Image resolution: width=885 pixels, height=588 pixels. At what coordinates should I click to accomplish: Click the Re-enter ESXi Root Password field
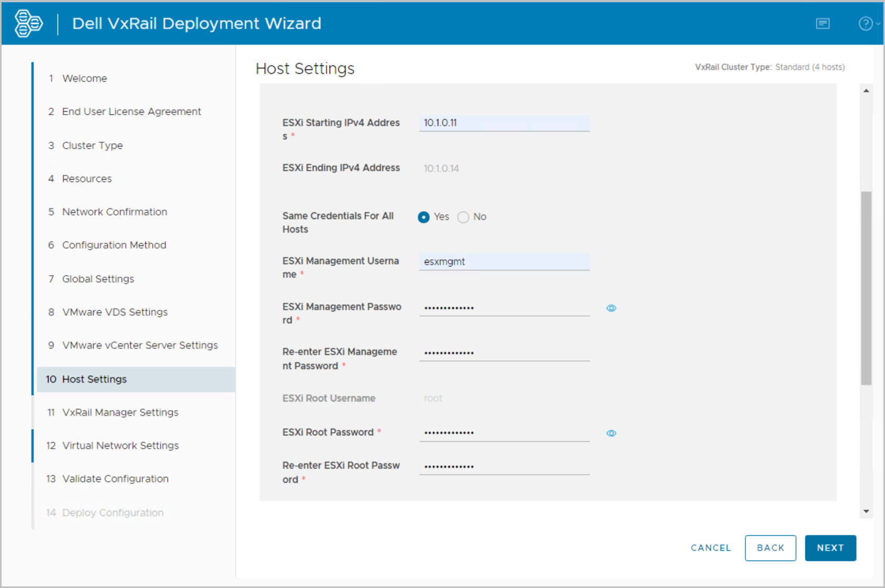tap(504, 466)
